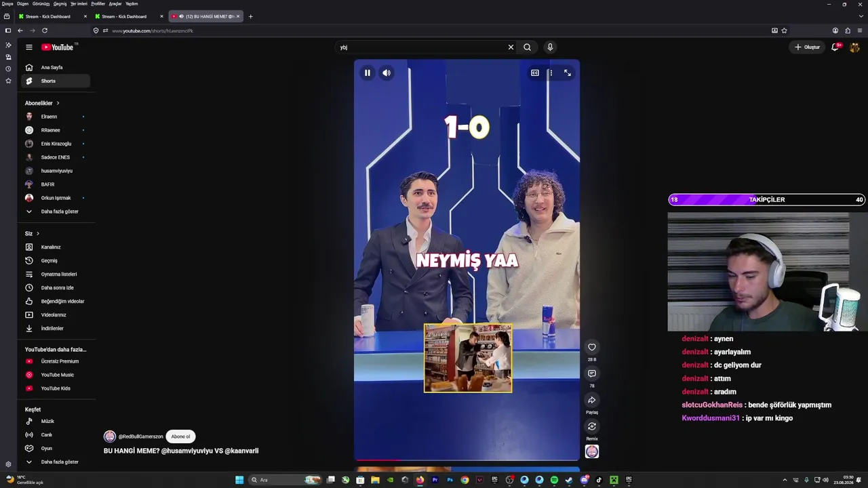Open Daha sonra izle list
Viewport: 868px width, 488px height.
pyautogui.click(x=54, y=287)
